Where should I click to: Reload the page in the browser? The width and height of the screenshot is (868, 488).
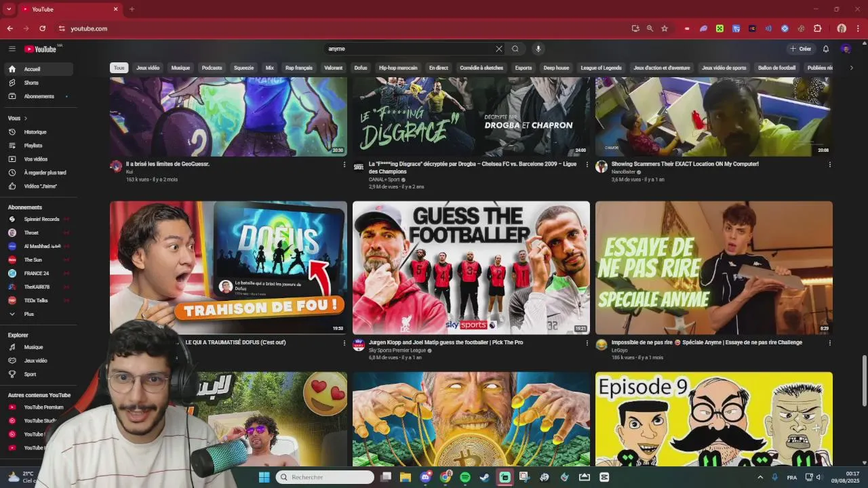tap(42, 28)
